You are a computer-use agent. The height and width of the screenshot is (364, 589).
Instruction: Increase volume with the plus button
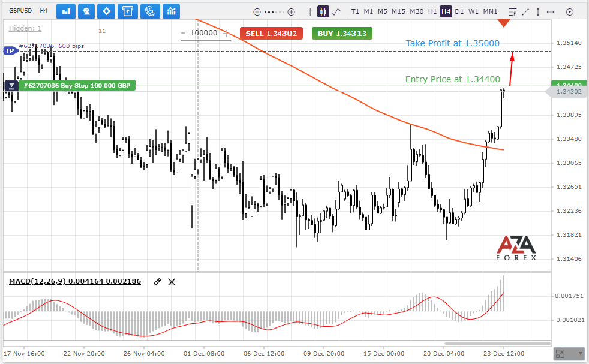pos(226,34)
